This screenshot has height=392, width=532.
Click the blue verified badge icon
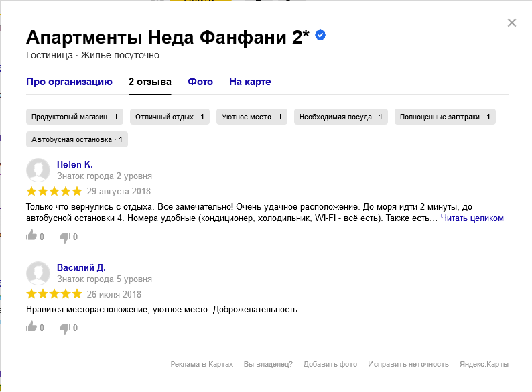(x=320, y=35)
